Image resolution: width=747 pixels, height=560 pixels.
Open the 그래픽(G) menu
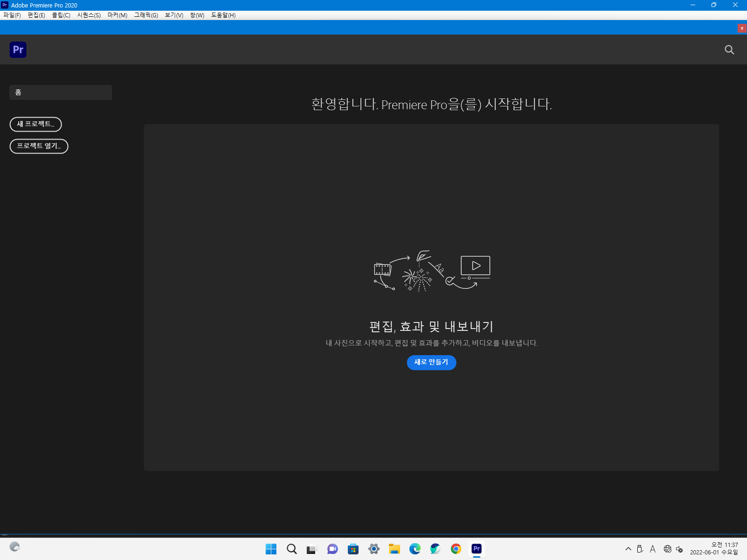coord(146,15)
